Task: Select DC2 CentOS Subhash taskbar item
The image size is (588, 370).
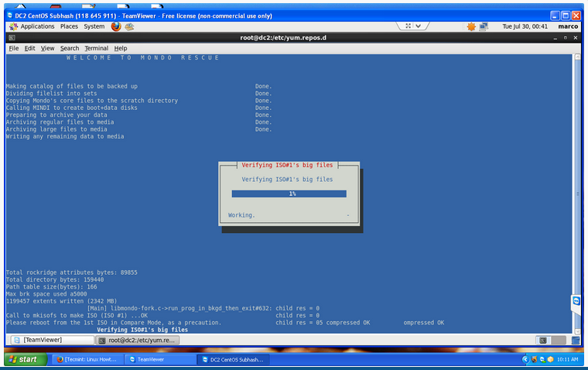Action: tap(233, 359)
